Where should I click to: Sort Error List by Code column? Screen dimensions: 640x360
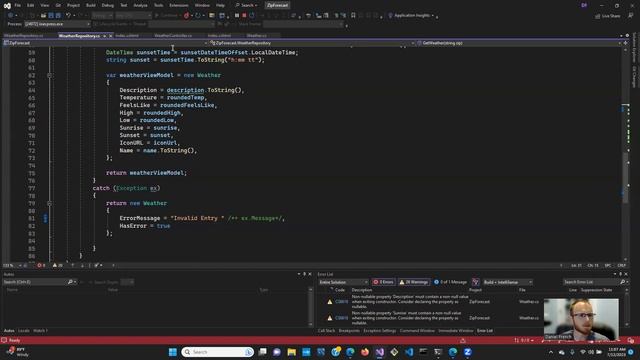pos(340,290)
